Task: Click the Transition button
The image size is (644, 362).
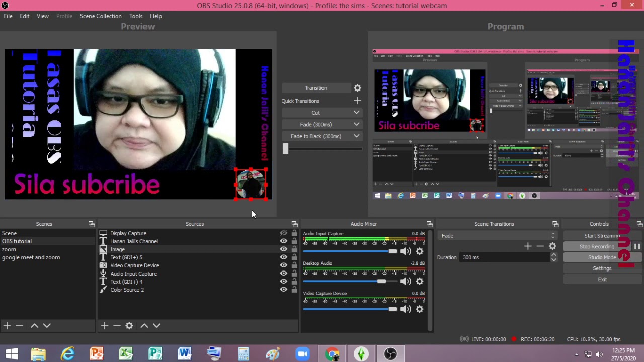Action: [316, 88]
